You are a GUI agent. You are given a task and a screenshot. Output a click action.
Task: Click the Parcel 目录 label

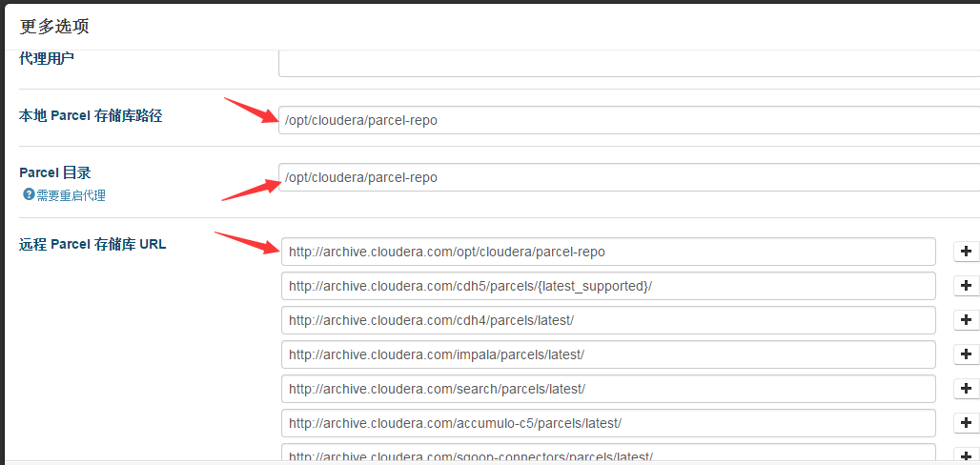click(55, 172)
